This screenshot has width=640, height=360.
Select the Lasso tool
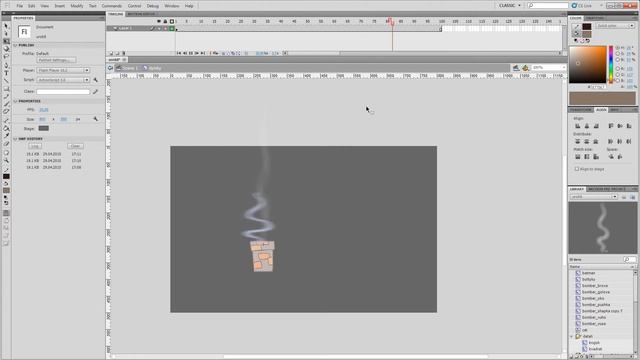(6, 57)
